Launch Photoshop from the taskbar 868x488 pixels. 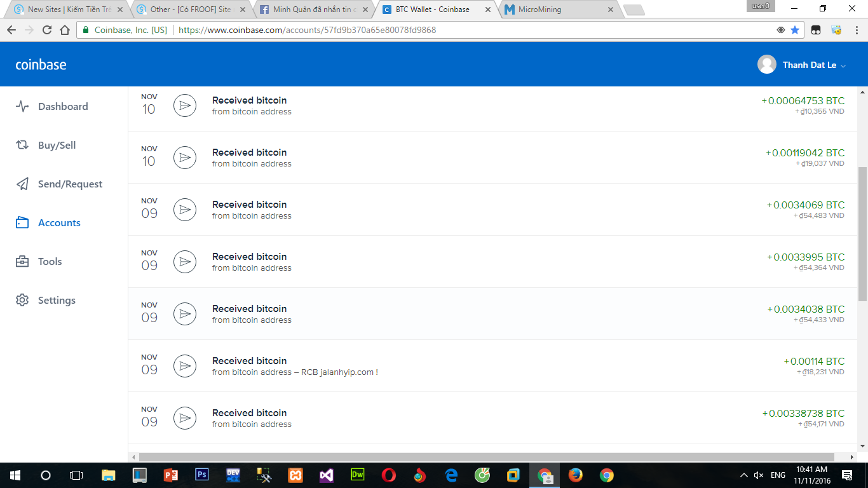(x=202, y=475)
